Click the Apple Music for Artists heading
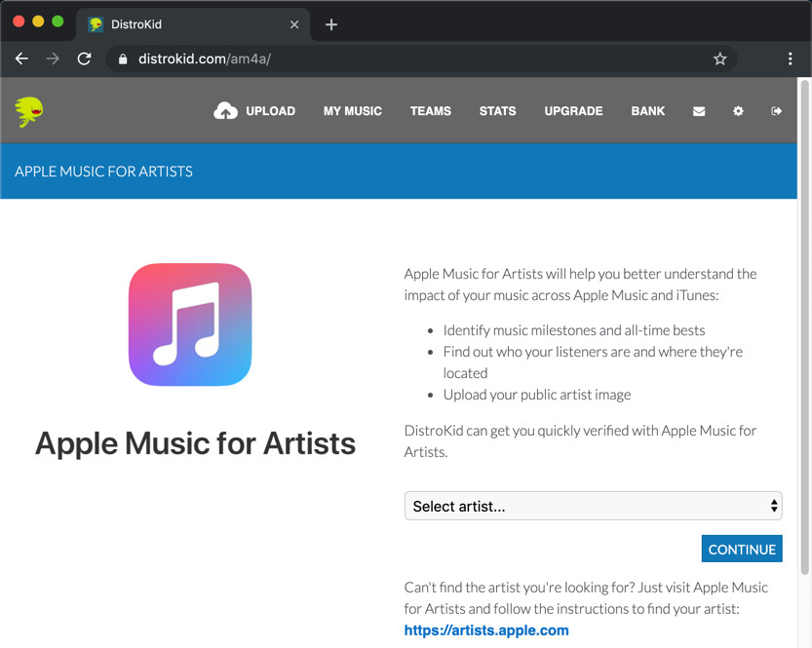 click(x=195, y=443)
